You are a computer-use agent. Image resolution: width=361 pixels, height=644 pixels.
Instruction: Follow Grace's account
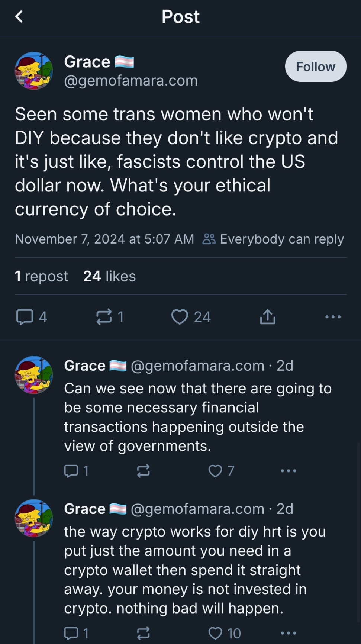point(315,67)
